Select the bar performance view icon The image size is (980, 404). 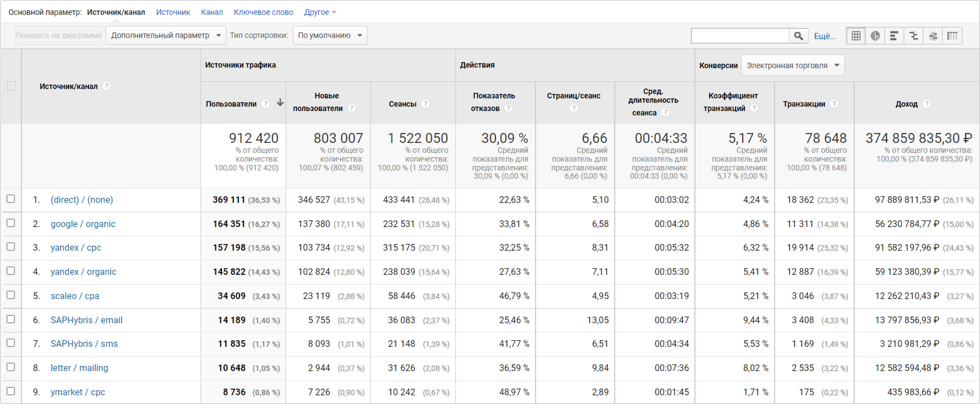(894, 36)
